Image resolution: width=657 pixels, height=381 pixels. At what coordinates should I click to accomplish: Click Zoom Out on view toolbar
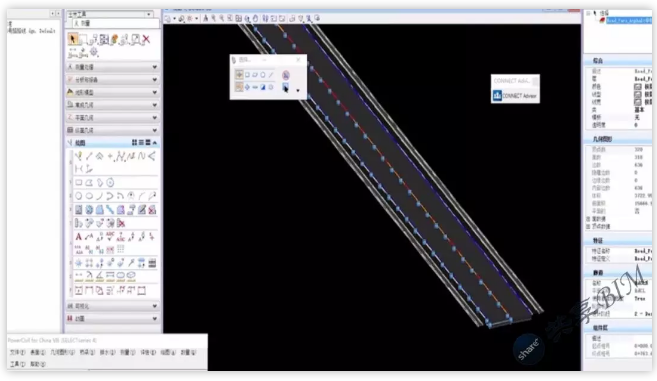point(222,18)
